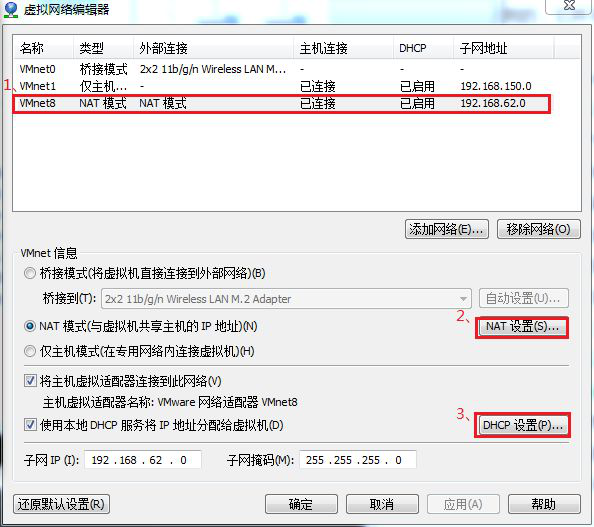This screenshot has height=527, width=594.
Task: Click the 帮助 button
Action: [x=544, y=504]
